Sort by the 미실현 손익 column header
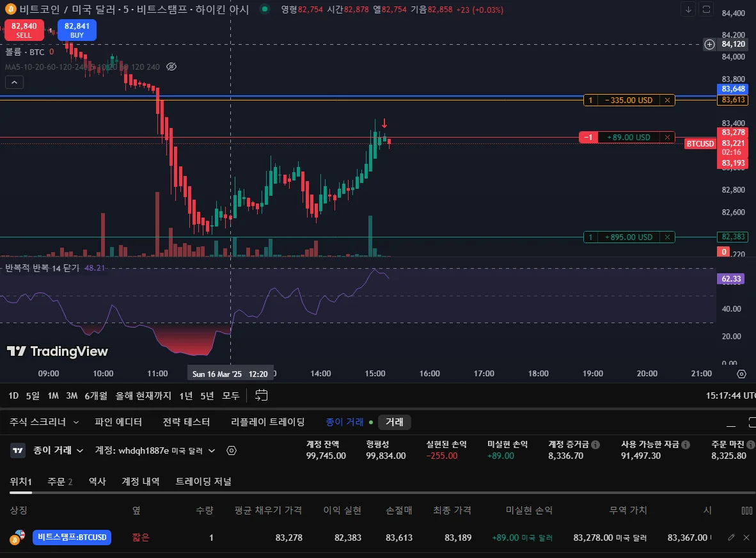 click(x=529, y=510)
